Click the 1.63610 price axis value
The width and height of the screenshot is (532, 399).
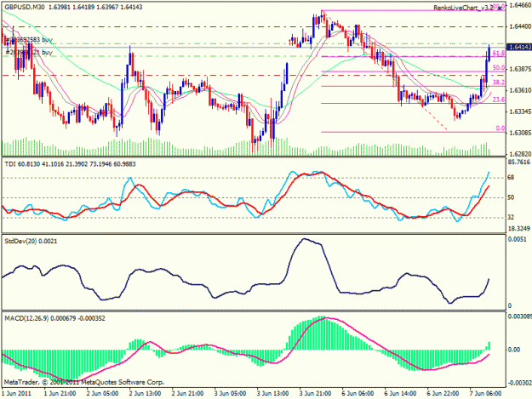coord(520,90)
